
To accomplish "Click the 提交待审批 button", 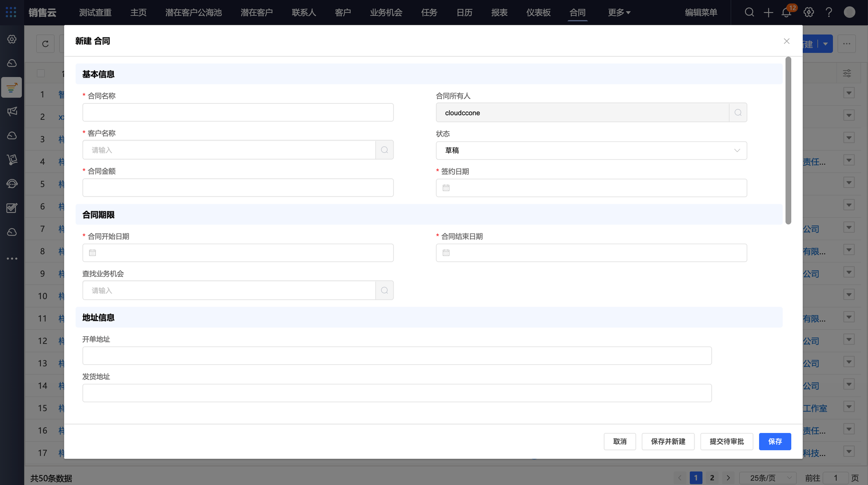I will tap(727, 442).
